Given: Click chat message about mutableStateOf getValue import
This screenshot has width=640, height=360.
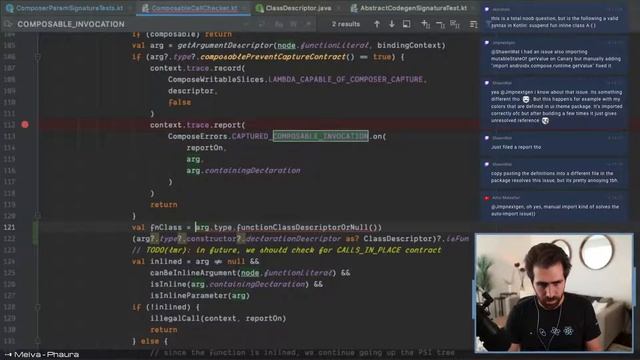Looking at the screenshot, I should 554,55.
